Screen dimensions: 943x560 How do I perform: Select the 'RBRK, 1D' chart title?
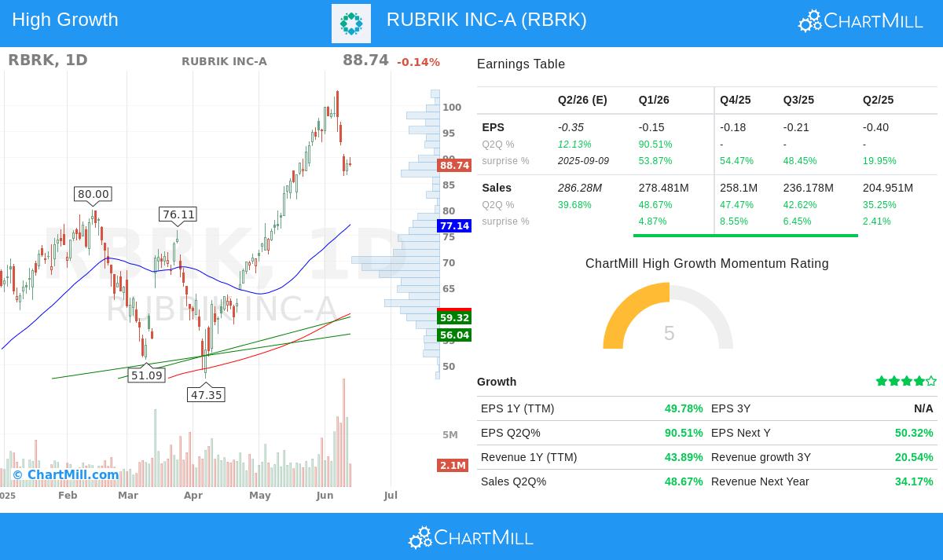click(x=48, y=60)
